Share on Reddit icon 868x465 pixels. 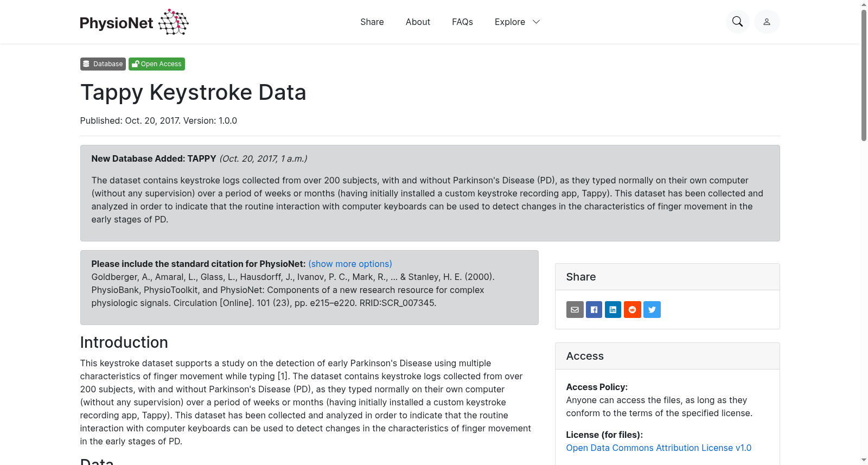coord(633,309)
